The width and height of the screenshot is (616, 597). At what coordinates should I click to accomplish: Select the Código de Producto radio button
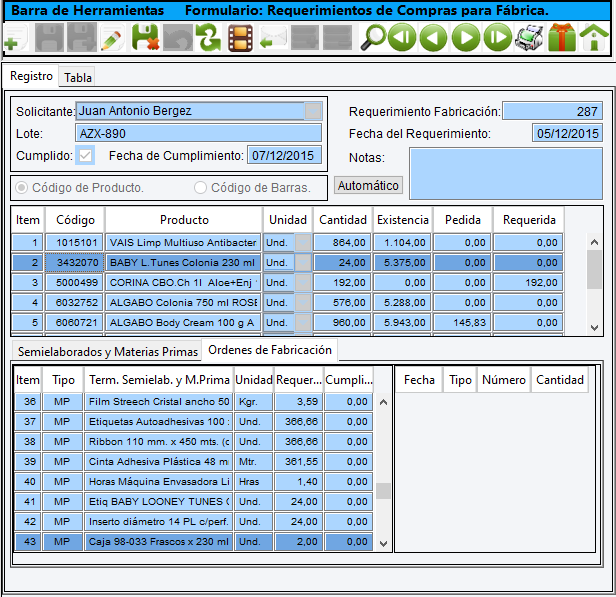(x=22, y=188)
